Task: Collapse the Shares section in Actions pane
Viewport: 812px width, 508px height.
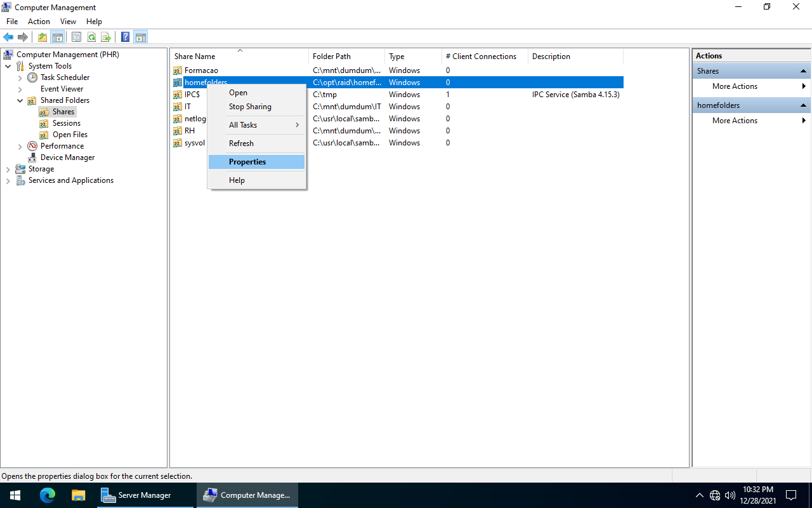Action: point(804,70)
